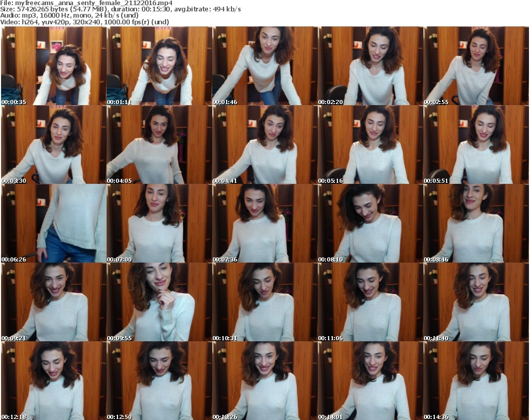The width and height of the screenshot is (530, 420).
Task: Choose the thumbnail marked 00:04:41
Action: [x=265, y=144]
